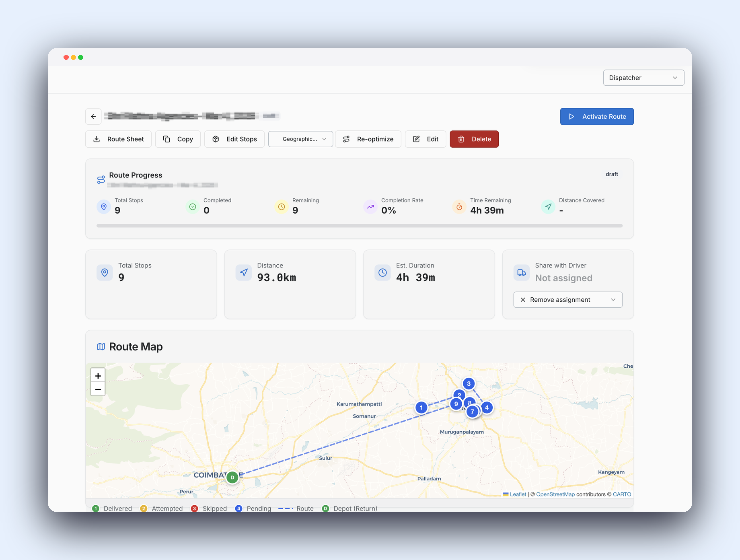The image size is (740, 560).
Task: Click the Activate Route button
Action: click(x=597, y=117)
